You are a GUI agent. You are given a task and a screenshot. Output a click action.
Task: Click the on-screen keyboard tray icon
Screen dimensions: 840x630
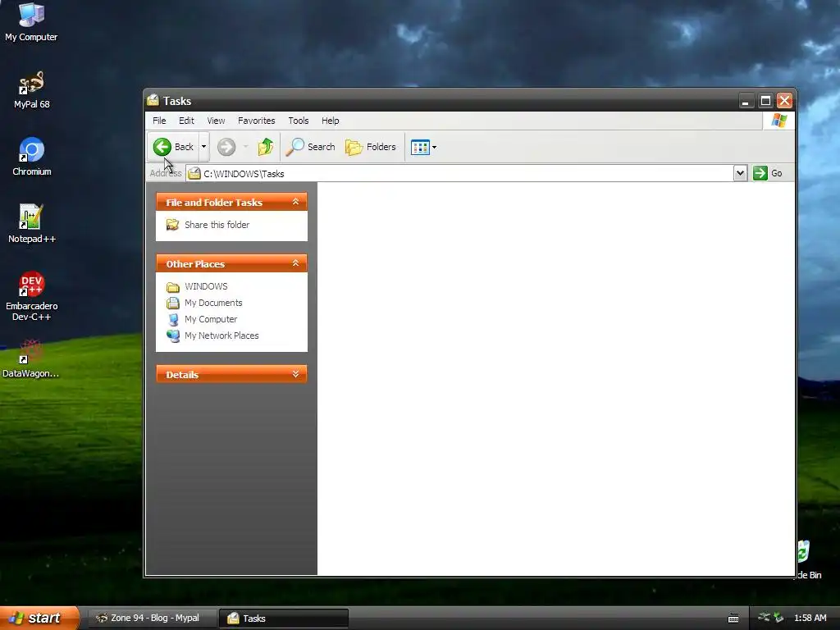tap(733, 619)
